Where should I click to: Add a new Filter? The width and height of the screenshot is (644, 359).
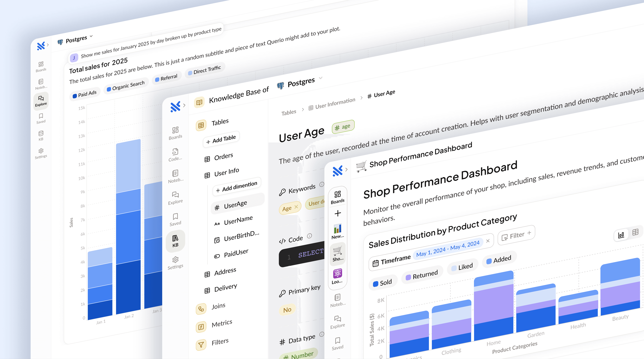[516, 235]
